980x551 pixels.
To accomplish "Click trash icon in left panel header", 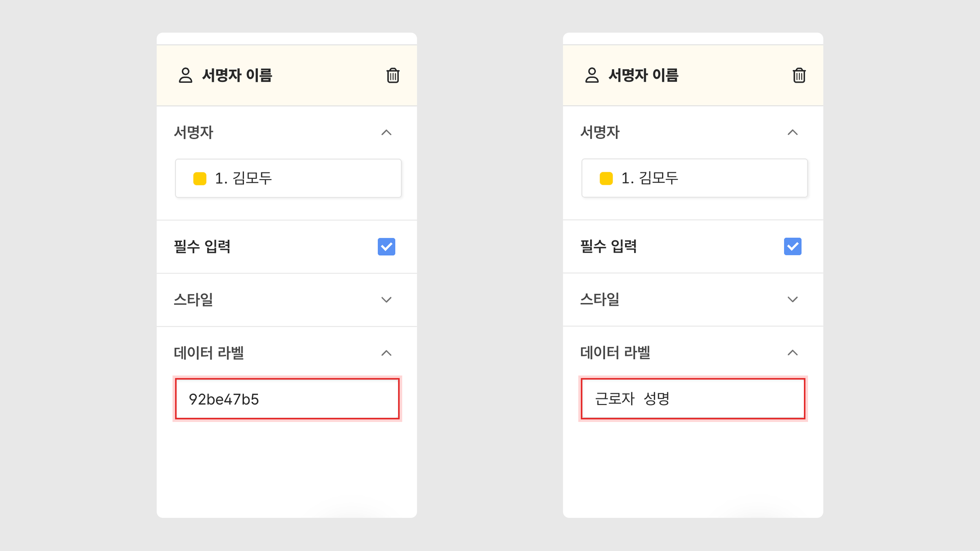I will coord(393,75).
